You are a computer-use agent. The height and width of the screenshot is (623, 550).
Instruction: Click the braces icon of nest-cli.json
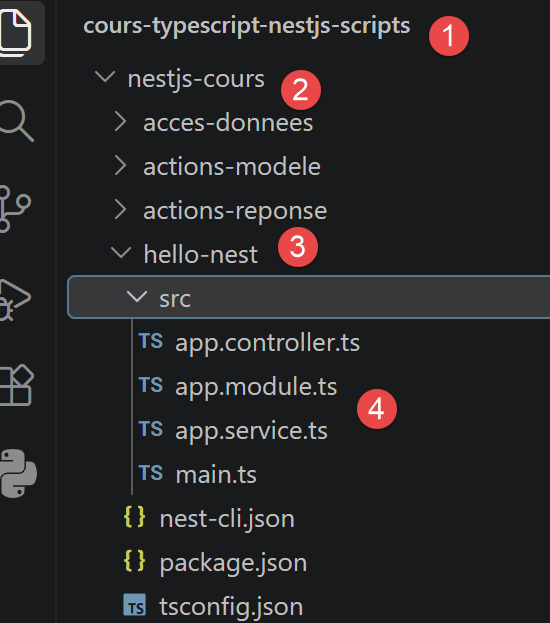(x=134, y=517)
